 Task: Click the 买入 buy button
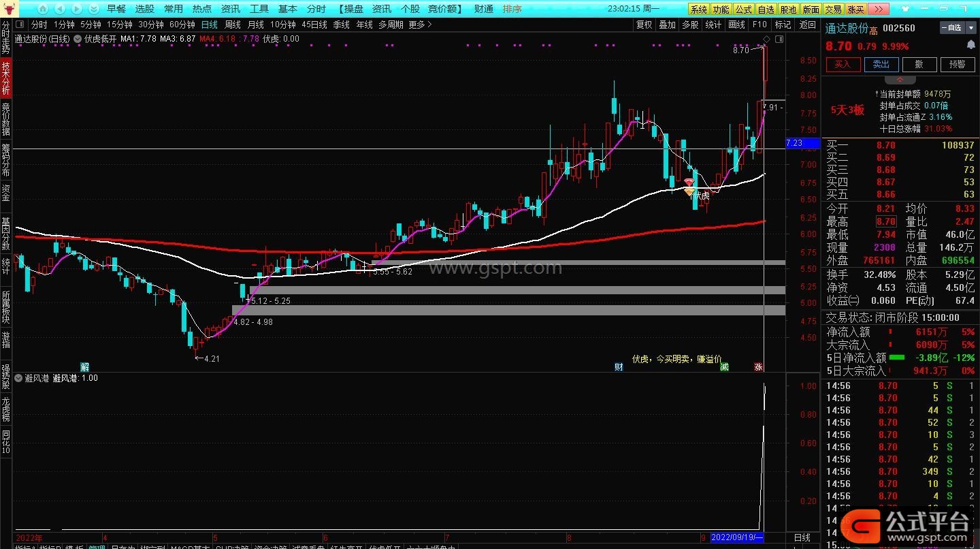(x=843, y=64)
